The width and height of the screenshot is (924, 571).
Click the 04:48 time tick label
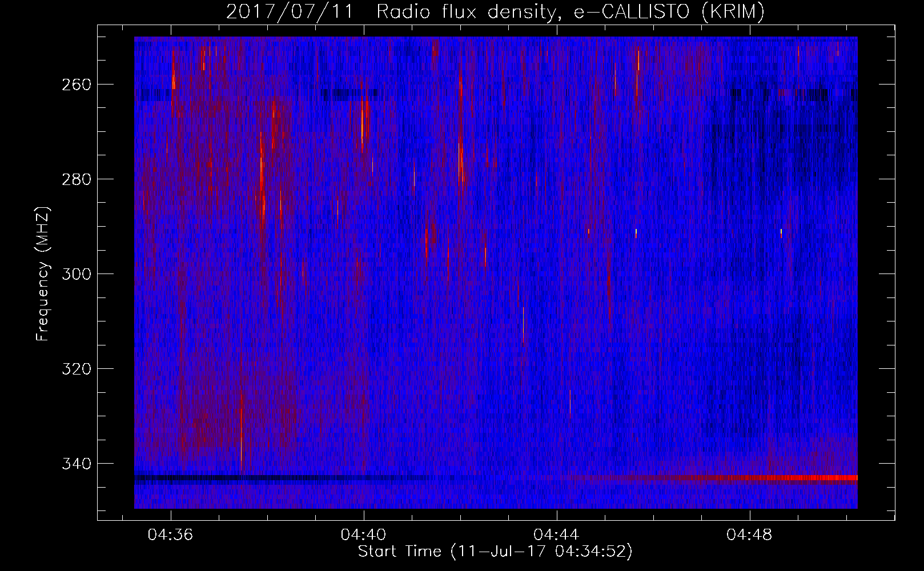point(749,535)
